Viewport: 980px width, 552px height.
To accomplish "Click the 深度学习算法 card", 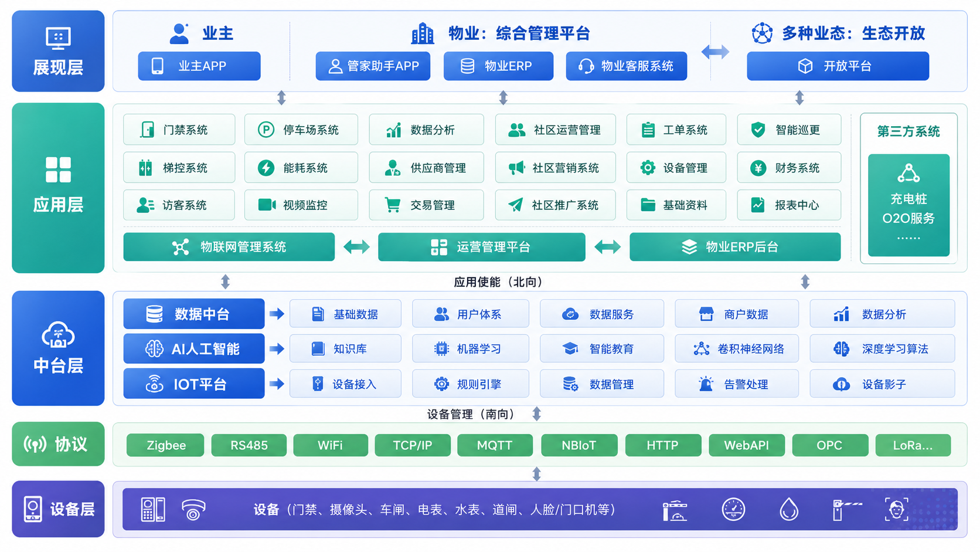I will pyautogui.click(x=882, y=348).
